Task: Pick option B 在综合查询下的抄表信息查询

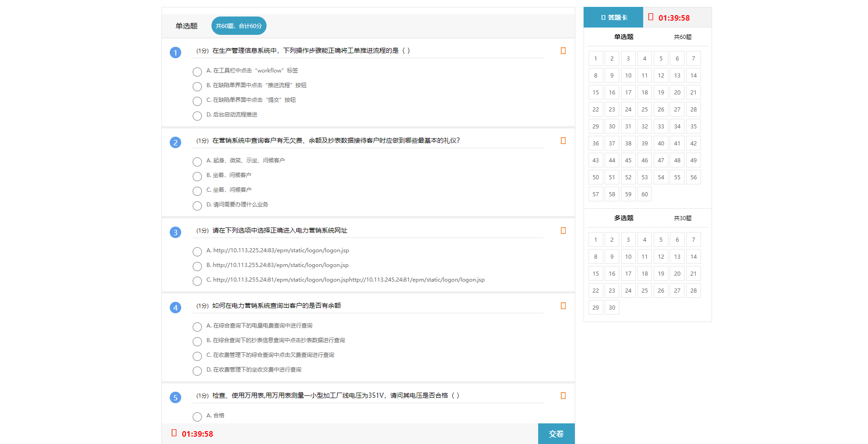Action: coord(197,341)
